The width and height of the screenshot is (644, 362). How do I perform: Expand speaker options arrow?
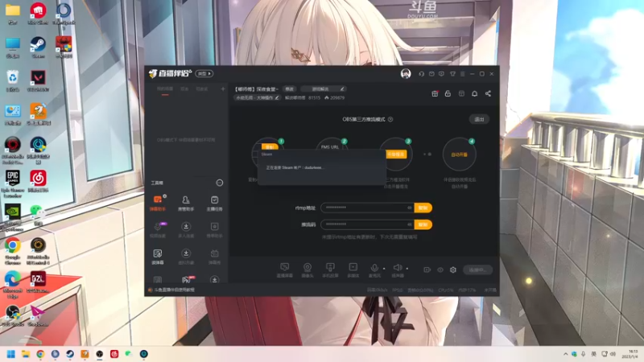(407, 269)
